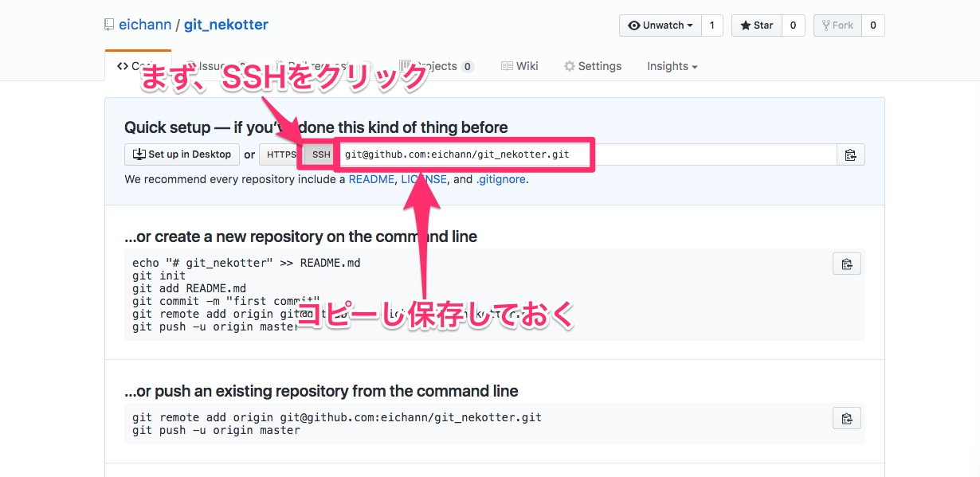Select the SSH clone protocol

point(321,154)
